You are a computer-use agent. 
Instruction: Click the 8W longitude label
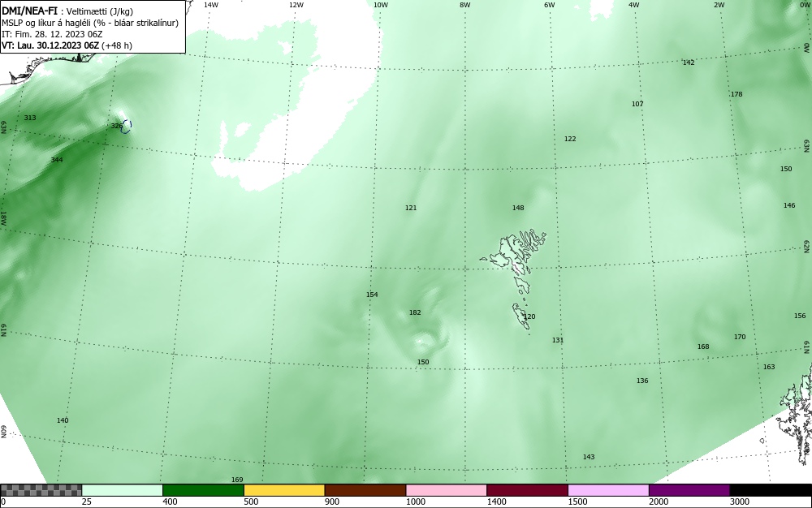click(465, 5)
